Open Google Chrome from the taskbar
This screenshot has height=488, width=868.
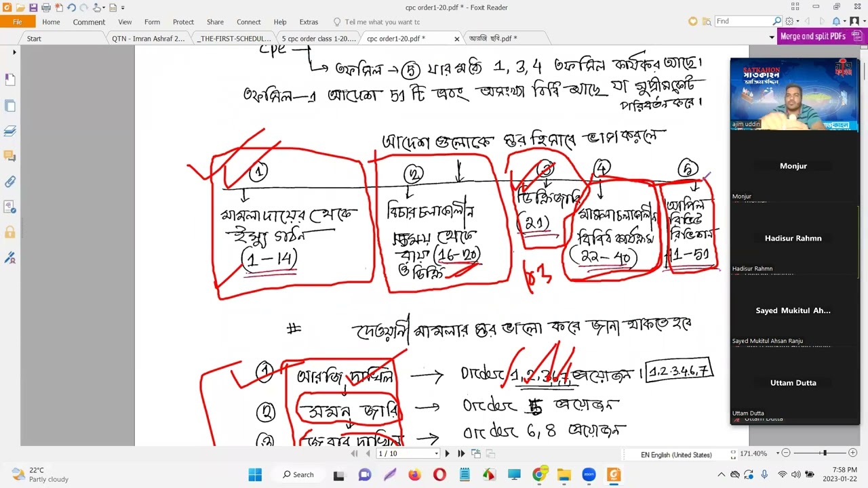coord(539,474)
